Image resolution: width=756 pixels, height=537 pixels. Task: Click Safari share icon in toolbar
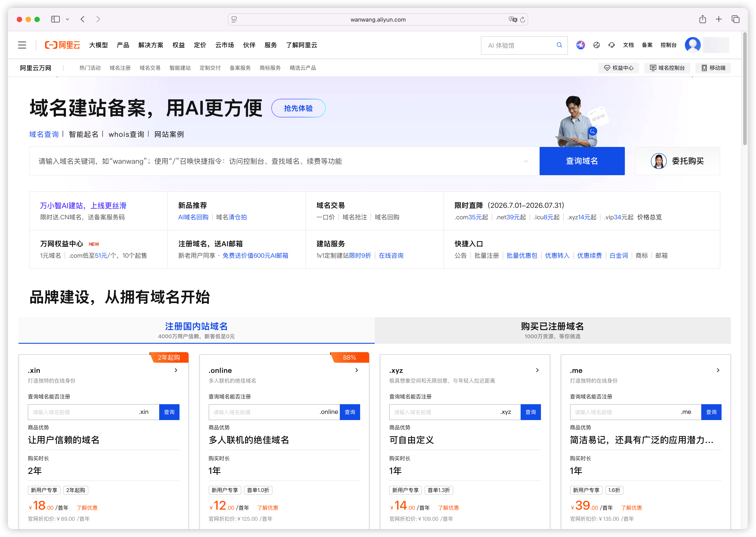pos(702,19)
